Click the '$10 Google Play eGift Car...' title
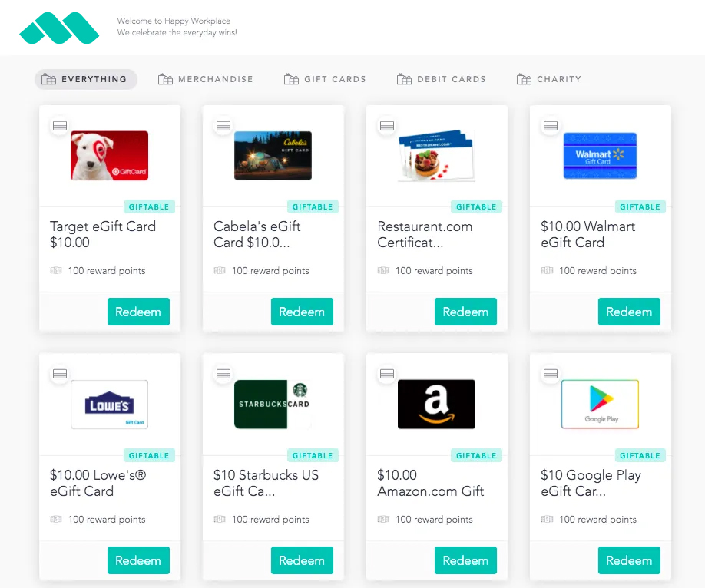The image size is (705, 588). pos(591,483)
